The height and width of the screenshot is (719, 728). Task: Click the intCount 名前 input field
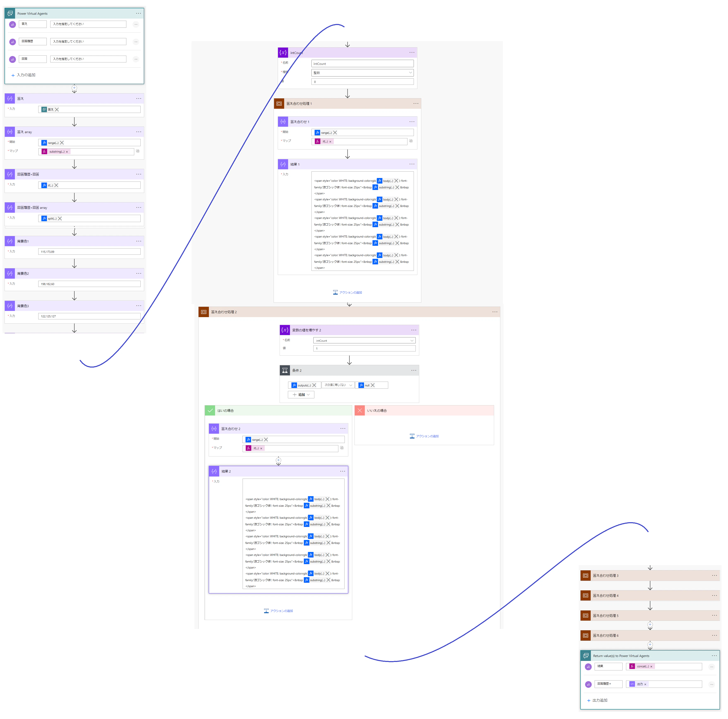pos(363,64)
